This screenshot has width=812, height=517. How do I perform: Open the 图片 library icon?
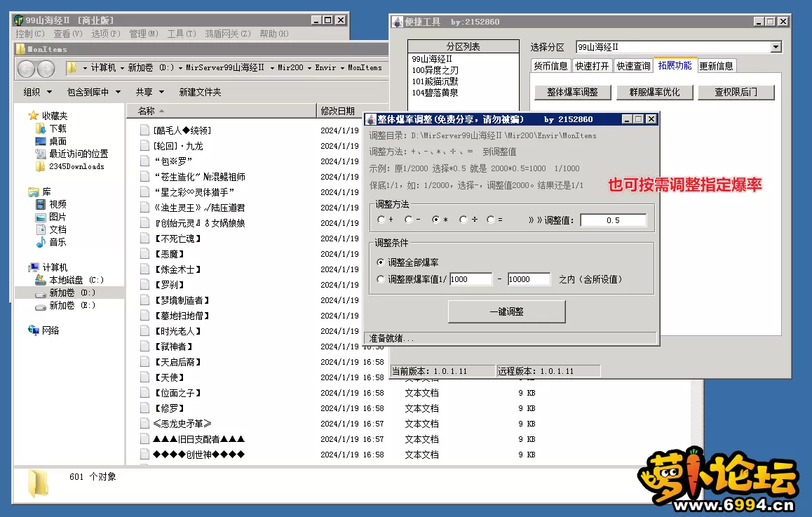click(x=41, y=217)
